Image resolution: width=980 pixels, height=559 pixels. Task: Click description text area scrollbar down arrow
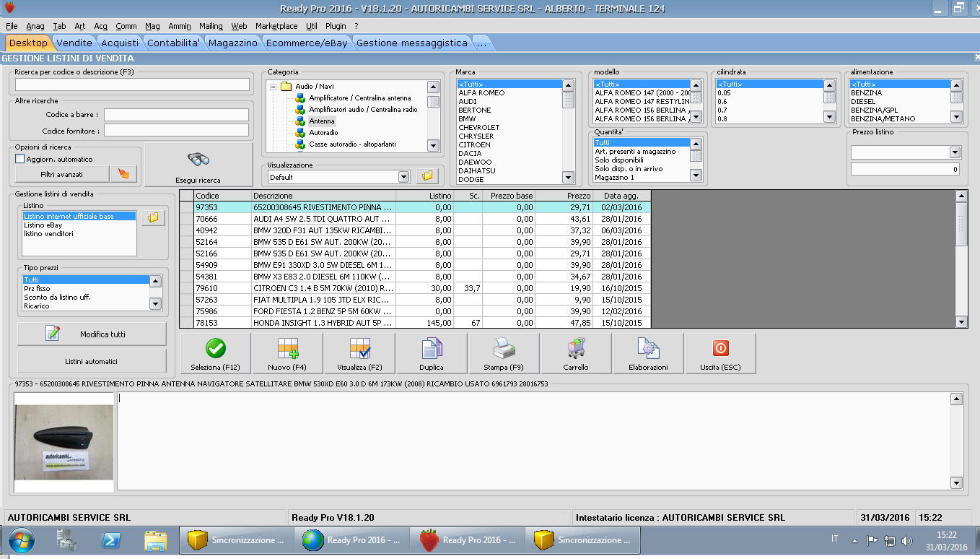click(x=957, y=483)
